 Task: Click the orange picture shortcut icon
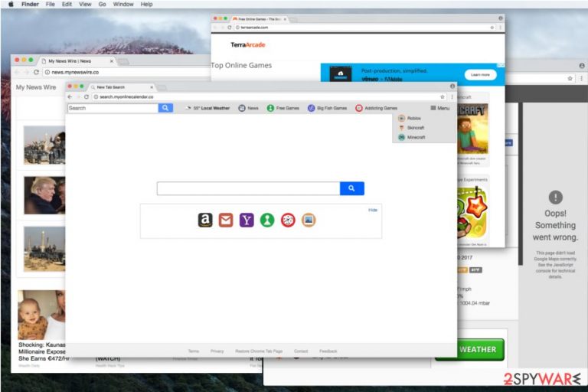point(309,220)
